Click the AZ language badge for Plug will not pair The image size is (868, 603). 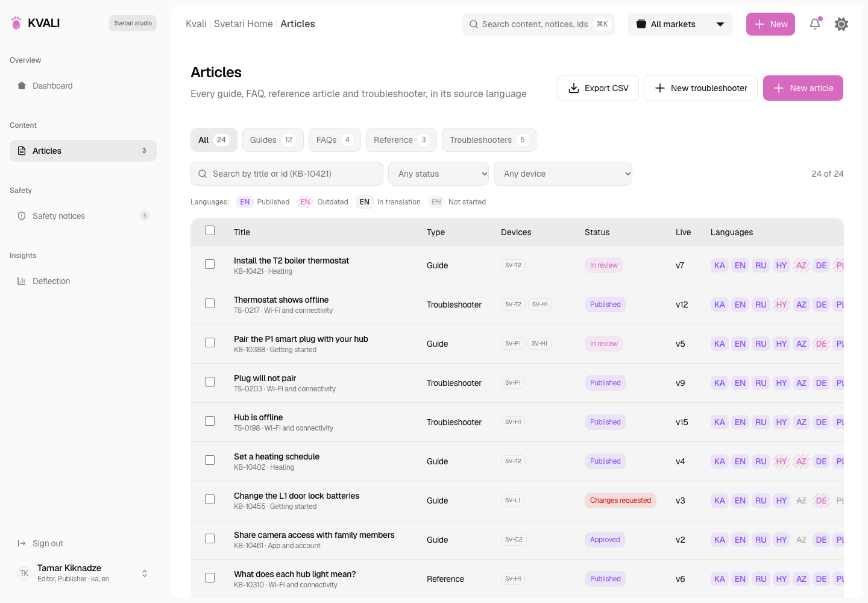click(801, 383)
